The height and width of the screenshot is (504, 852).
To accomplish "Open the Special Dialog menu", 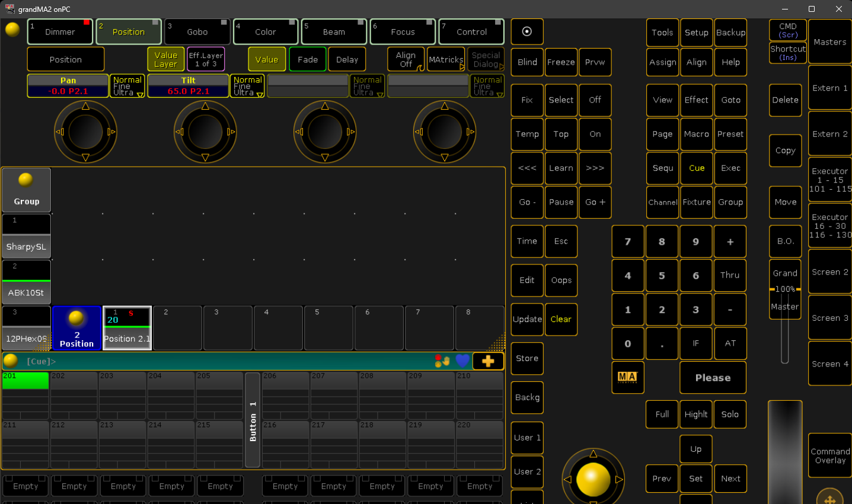I will click(486, 59).
